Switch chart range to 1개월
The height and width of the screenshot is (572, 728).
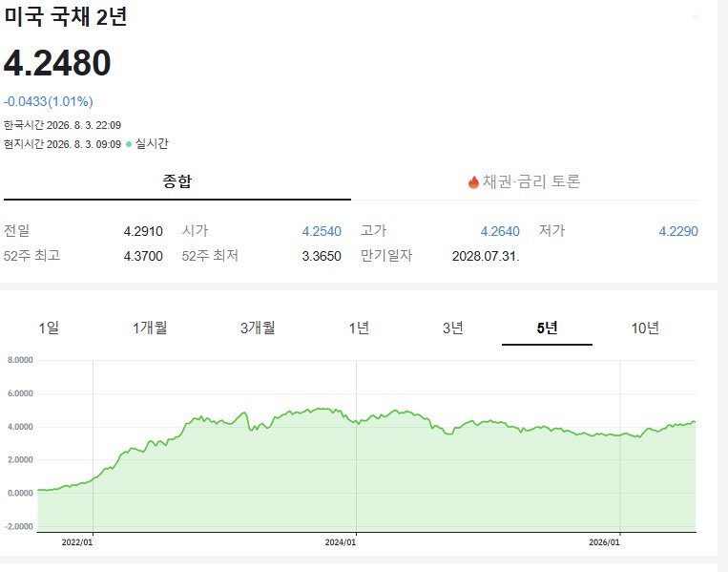[150, 328]
